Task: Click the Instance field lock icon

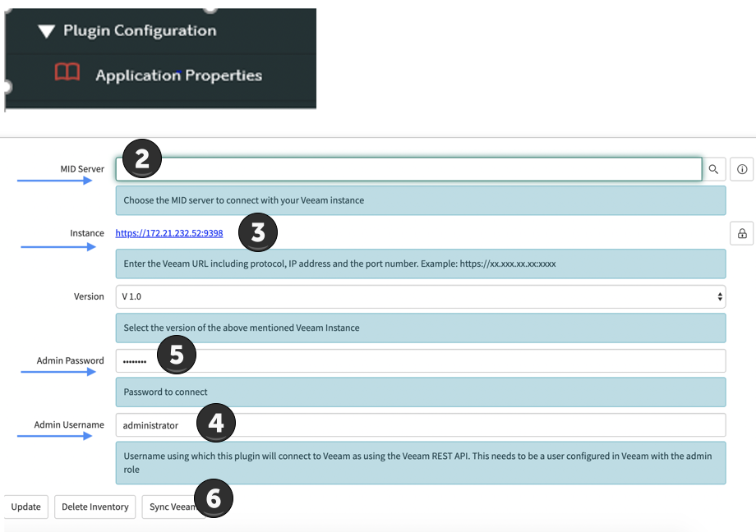Action: pos(741,234)
